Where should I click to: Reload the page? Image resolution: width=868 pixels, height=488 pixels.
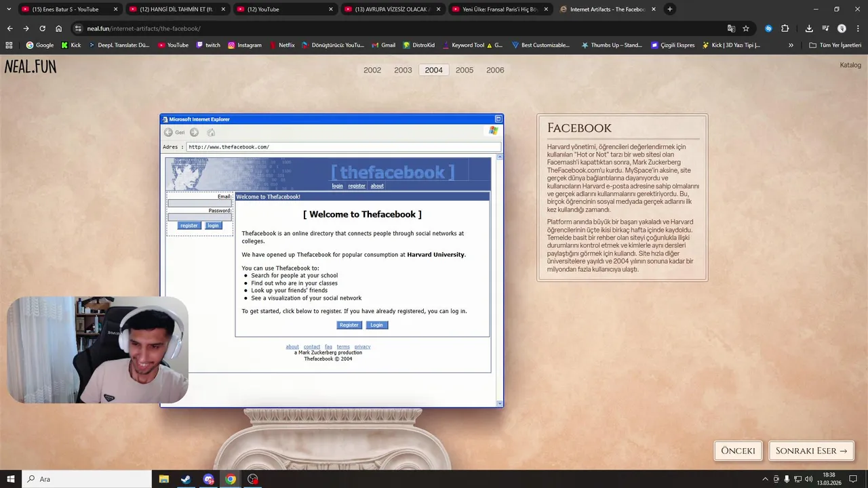coord(42,28)
